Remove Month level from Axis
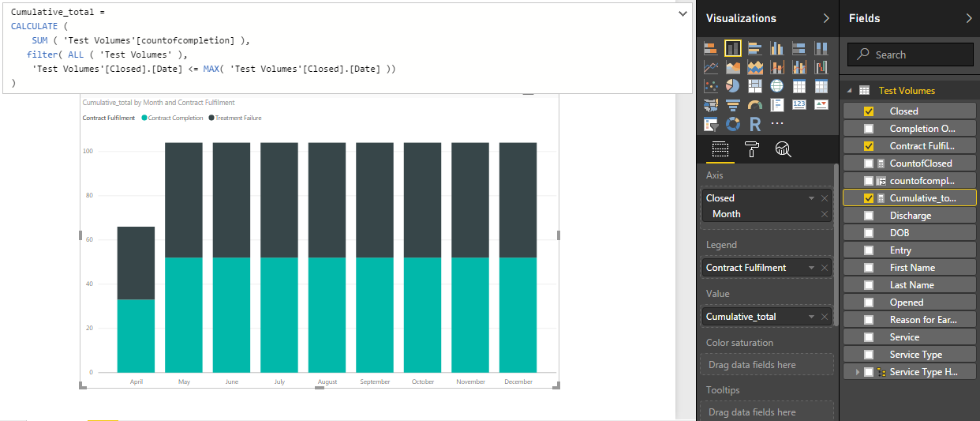This screenshot has height=421, width=980. (825, 214)
